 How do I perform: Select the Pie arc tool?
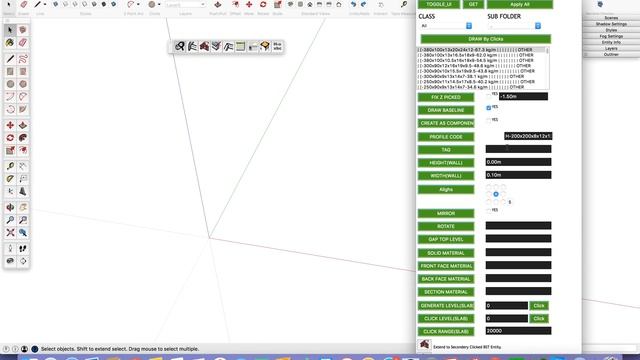tap(22, 109)
